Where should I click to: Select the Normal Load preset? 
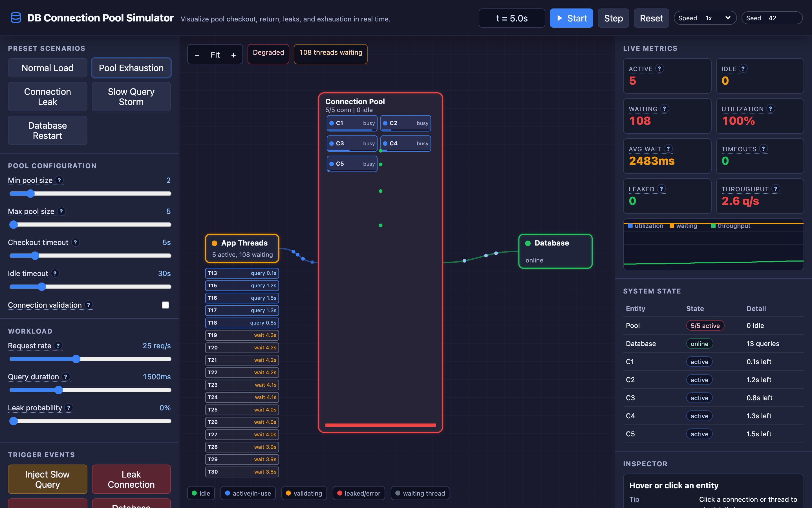48,68
